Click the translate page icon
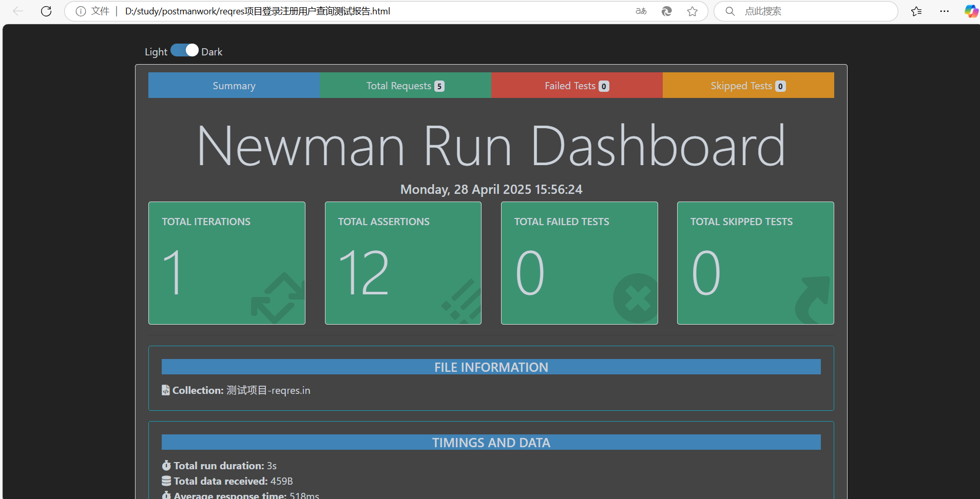 [x=641, y=11]
